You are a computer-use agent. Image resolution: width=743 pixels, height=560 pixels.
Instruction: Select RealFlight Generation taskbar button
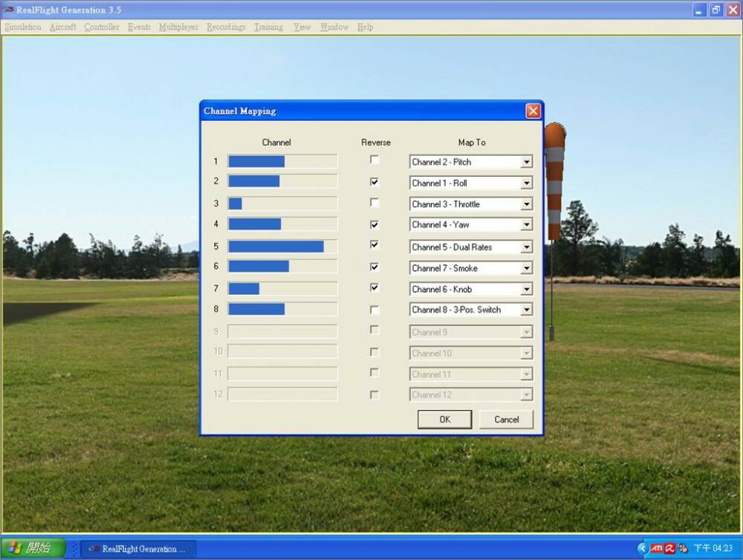click(138, 549)
